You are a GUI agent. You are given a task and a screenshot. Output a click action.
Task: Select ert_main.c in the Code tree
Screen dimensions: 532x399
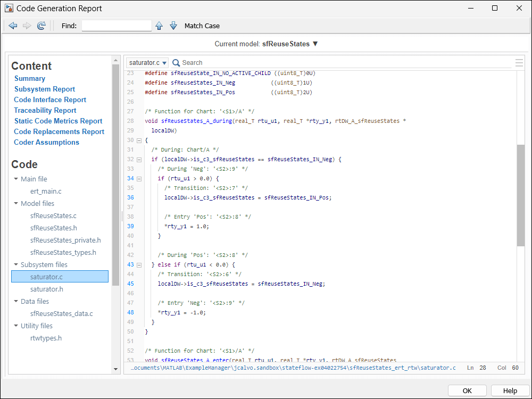click(x=46, y=191)
